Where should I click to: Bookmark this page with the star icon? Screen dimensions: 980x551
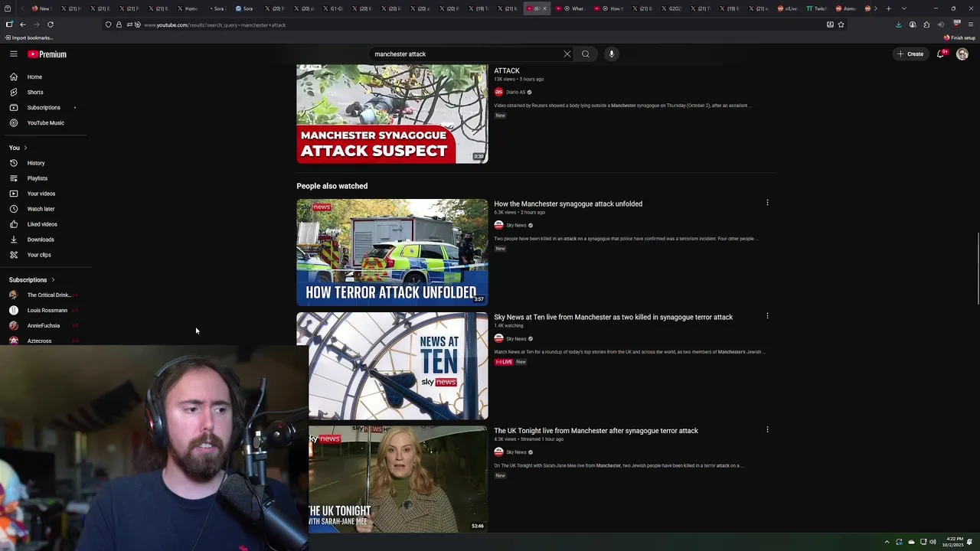(x=841, y=24)
